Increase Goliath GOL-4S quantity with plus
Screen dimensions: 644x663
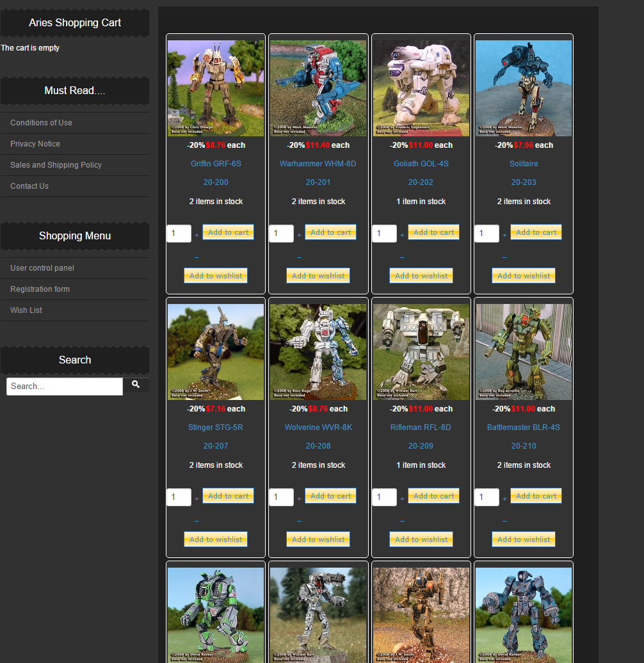[x=402, y=235]
